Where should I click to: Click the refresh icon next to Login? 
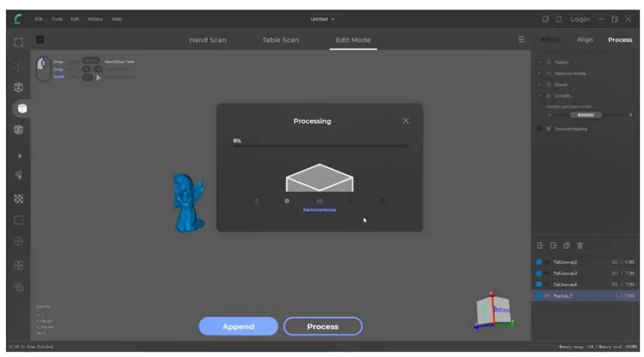(558, 19)
